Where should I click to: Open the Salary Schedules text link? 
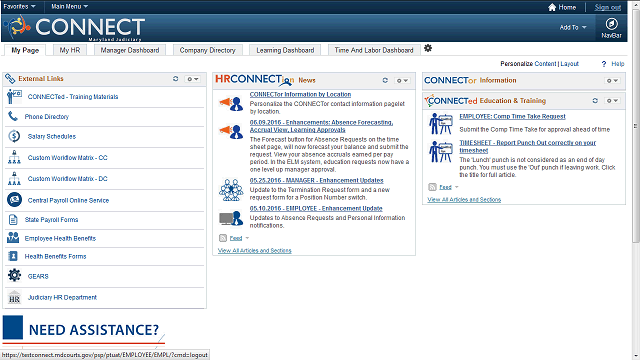52,136
